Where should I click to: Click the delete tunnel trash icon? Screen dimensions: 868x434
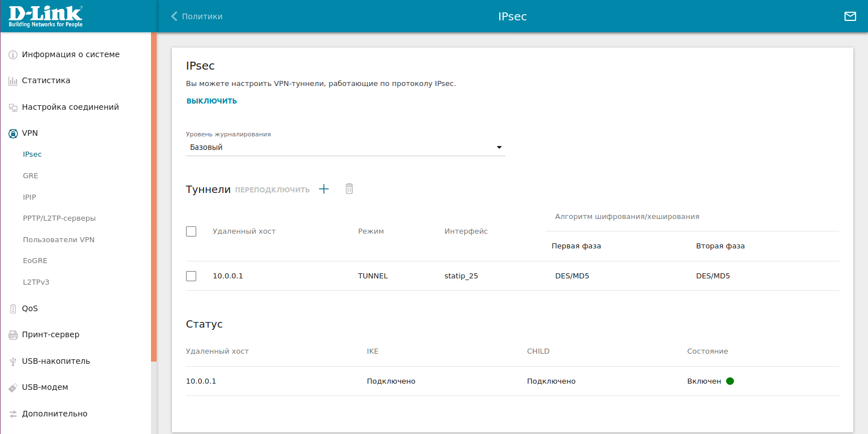(x=349, y=189)
